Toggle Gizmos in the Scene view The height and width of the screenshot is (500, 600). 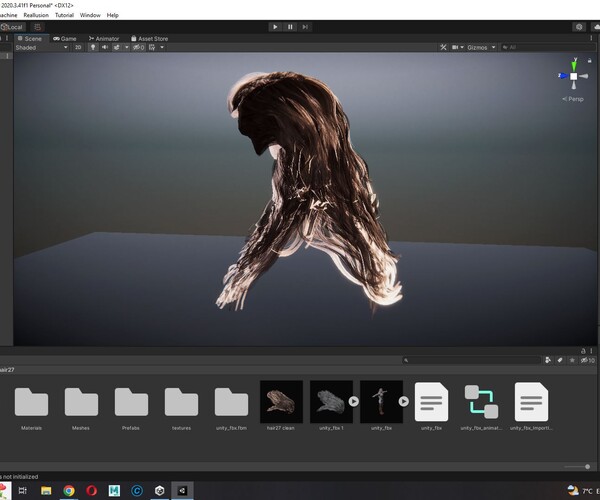point(477,47)
